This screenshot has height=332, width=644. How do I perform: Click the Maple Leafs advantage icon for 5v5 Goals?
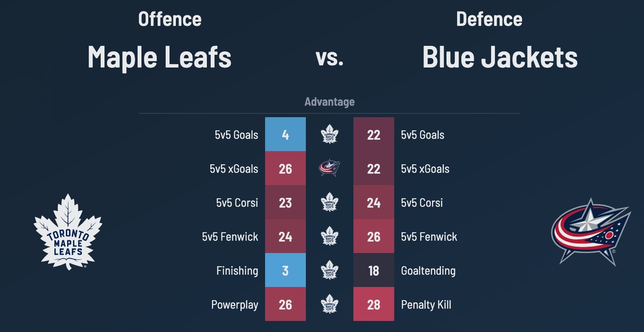pyautogui.click(x=329, y=135)
